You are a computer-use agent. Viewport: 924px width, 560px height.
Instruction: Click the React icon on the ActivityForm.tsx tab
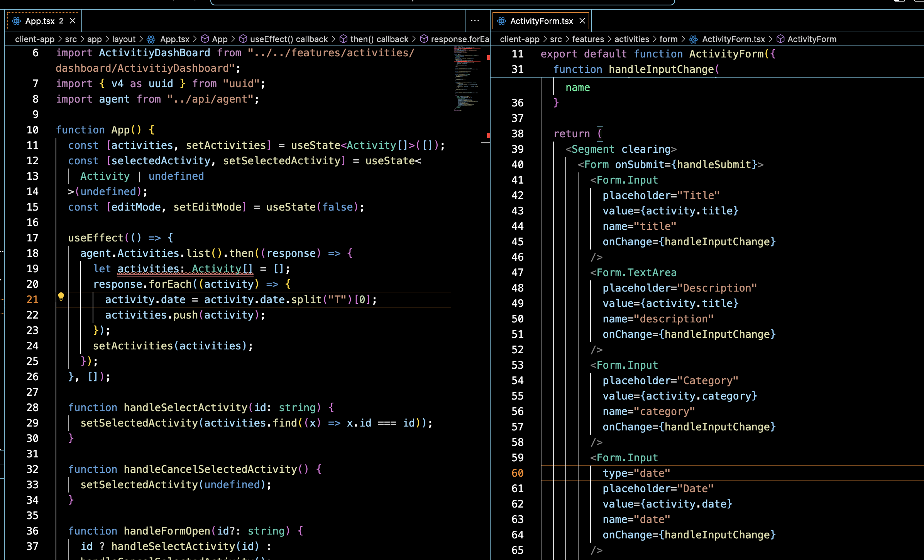(x=501, y=21)
